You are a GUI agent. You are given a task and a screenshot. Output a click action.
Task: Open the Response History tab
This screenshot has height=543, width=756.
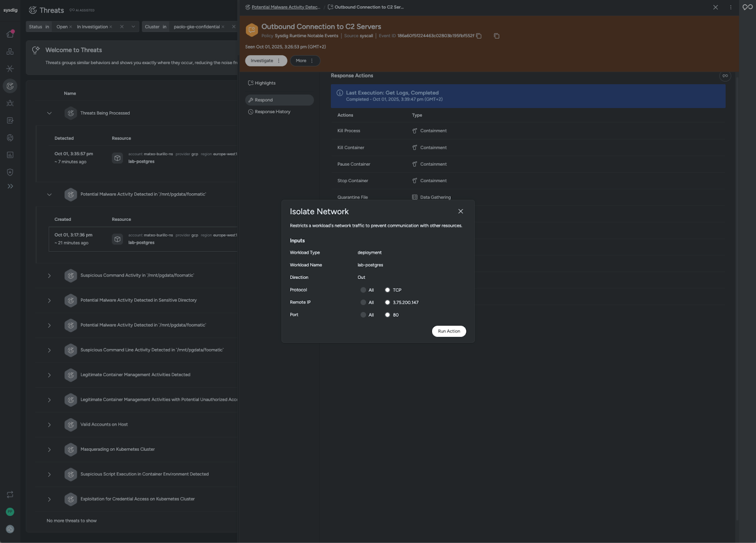coord(272,112)
